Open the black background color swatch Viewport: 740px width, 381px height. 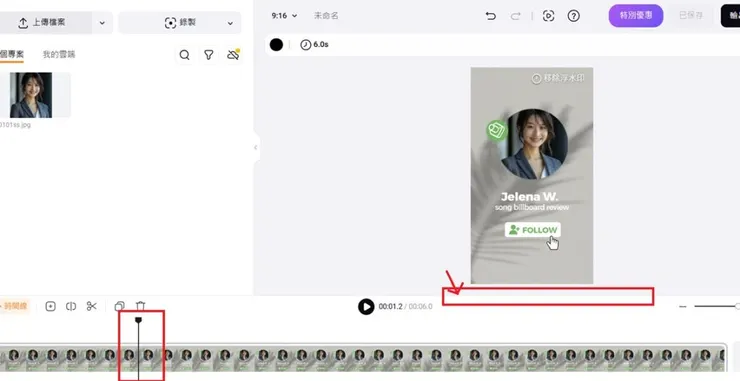[276, 45]
